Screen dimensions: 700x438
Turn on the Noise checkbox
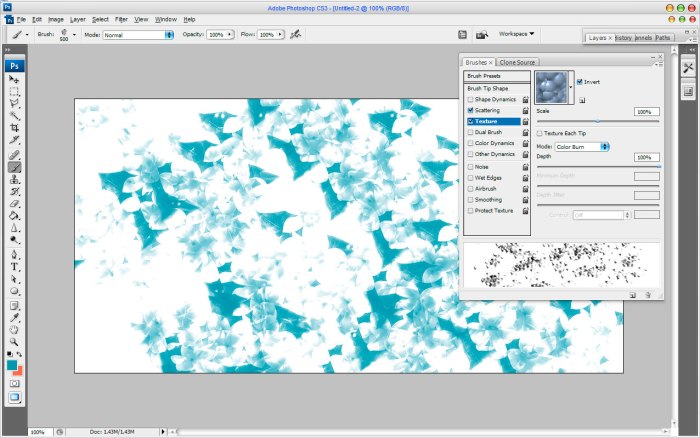pyautogui.click(x=470, y=167)
